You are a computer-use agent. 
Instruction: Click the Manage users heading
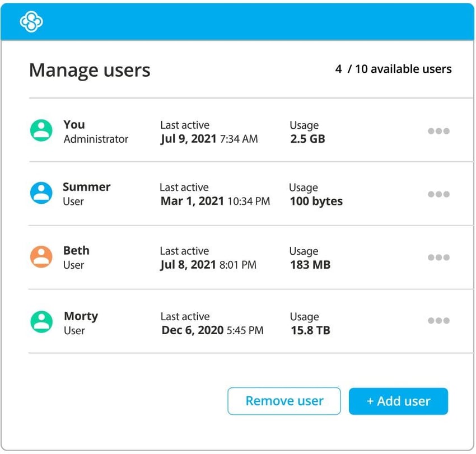[90, 69]
